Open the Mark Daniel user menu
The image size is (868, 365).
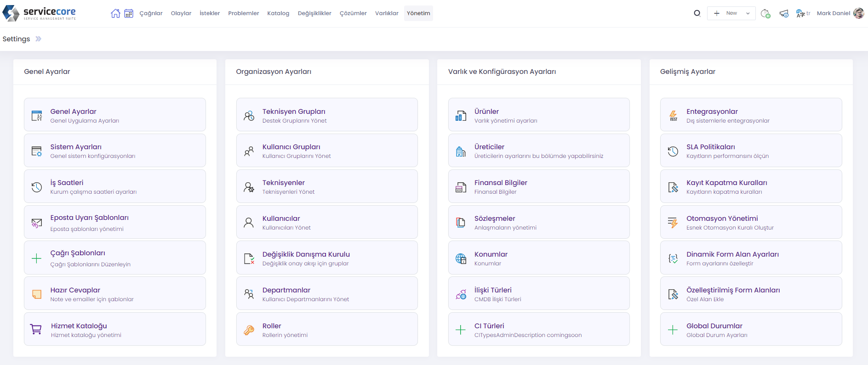coord(833,13)
